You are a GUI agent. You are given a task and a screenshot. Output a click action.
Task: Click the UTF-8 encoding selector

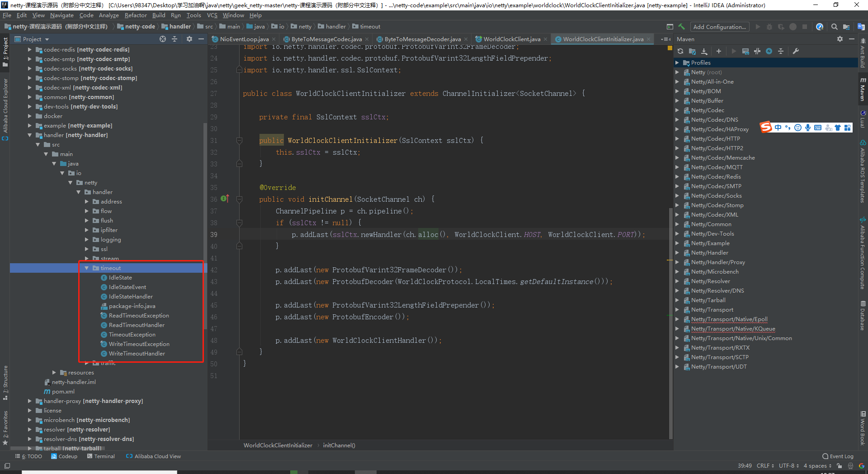(x=789, y=466)
